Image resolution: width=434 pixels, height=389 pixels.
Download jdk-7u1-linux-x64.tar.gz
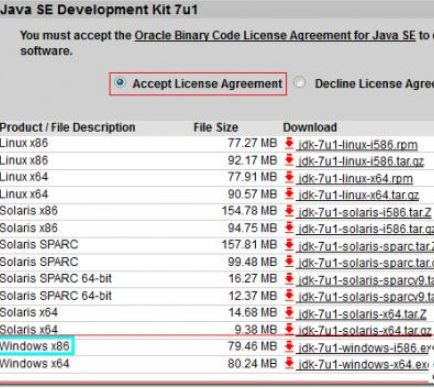click(x=359, y=195)
